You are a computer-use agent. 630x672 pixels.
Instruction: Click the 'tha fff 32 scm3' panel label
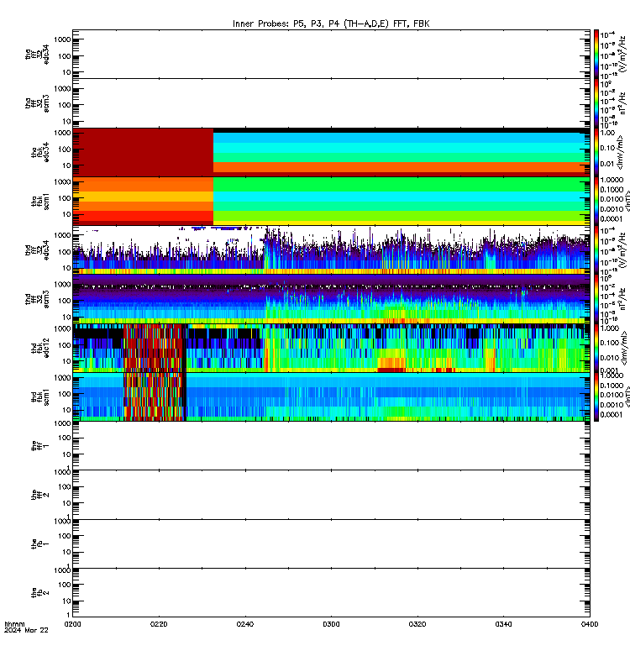point(37,103)
